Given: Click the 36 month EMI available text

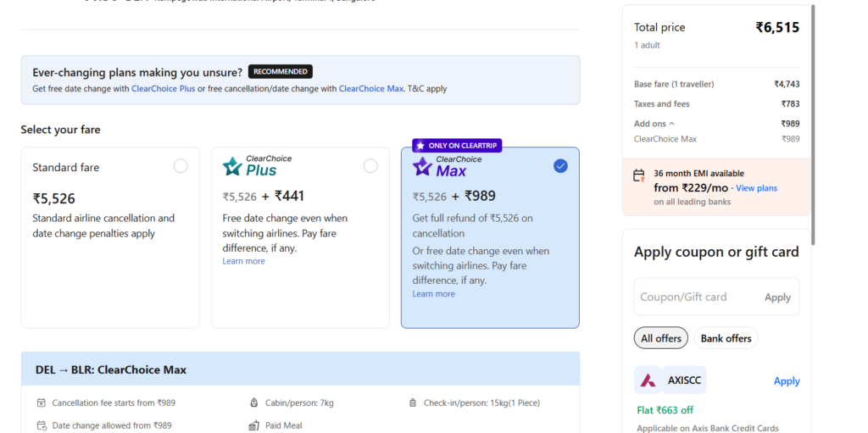Looking at the screenshot, I should (698, 174).
